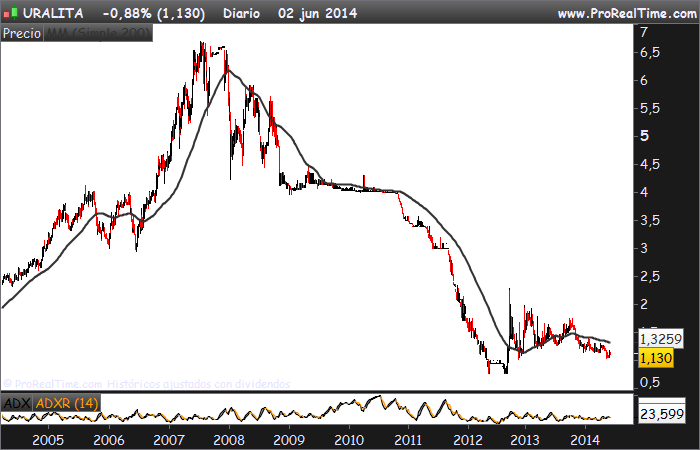700x450 pixels.
Task: Click the 3,5 price axis label
Action: coord(650,220)
